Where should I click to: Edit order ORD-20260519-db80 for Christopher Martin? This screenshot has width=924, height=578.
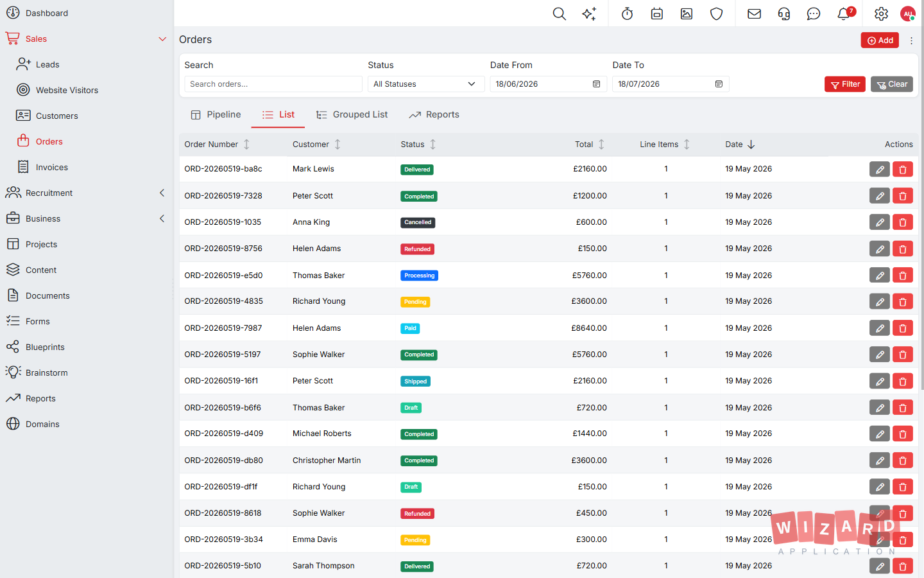pos(880,460)
